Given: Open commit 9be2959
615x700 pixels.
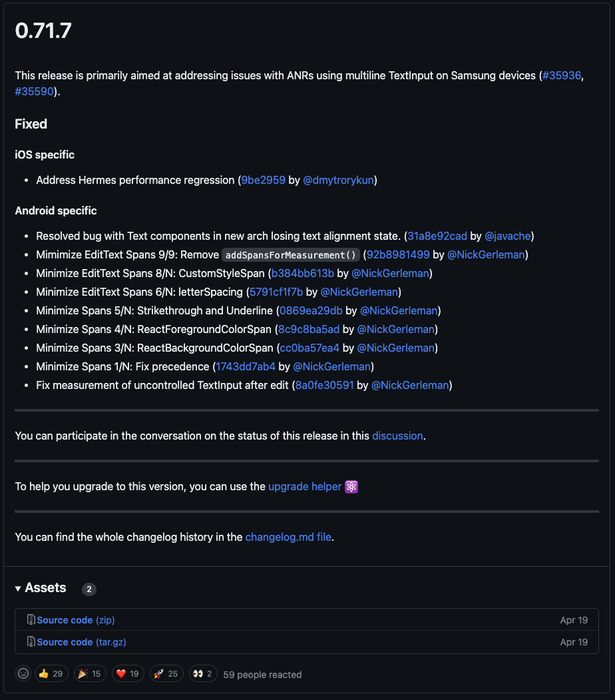Looking at the screenshot, I should pos(263,180).
